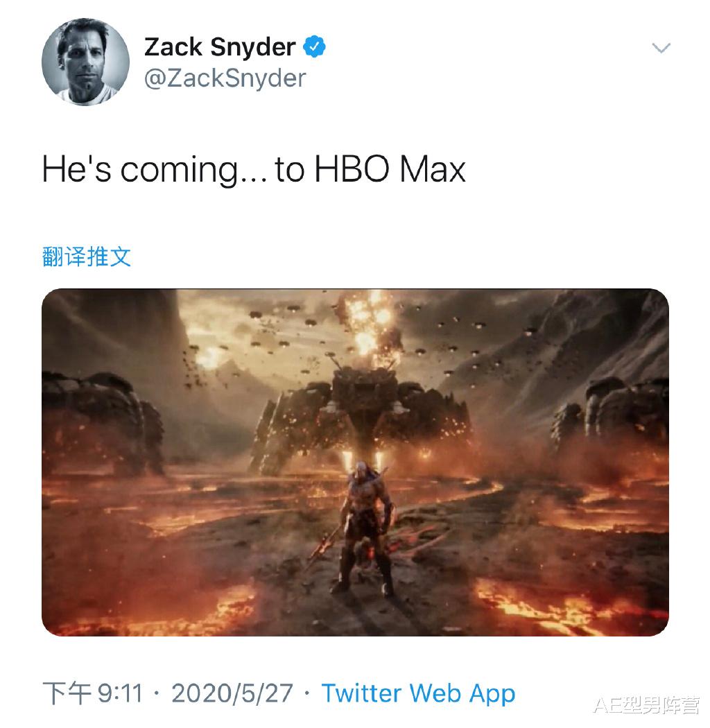Open the @ZackSnyder handle link

[225, 78]
